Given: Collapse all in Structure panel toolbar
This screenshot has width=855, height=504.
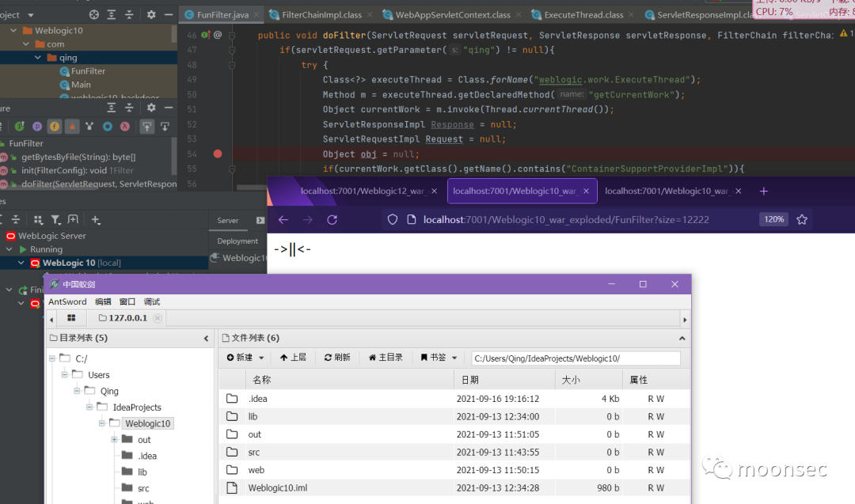Looking at the screenshot, I should pos(129,108).
